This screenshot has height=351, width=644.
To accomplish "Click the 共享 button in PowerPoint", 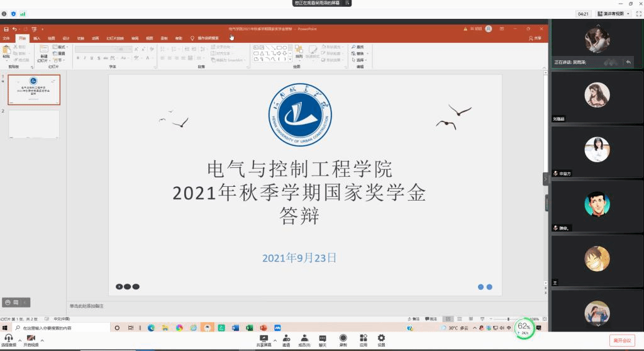I will pos(535,38).
